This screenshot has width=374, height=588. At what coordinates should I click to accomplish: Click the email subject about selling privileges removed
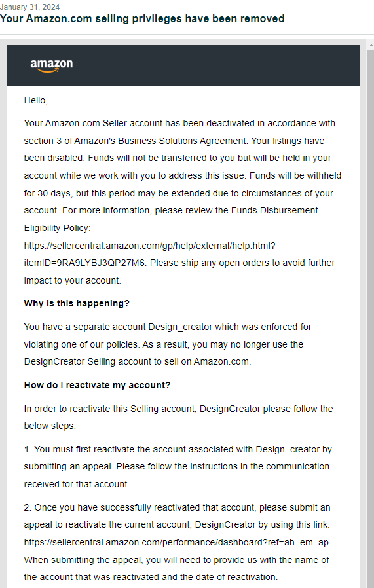(x=142, y=19)
